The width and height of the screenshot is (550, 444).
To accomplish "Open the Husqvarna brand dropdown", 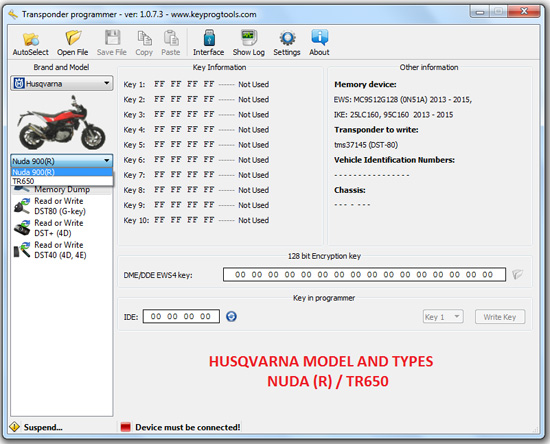I will tap(62, 83).
